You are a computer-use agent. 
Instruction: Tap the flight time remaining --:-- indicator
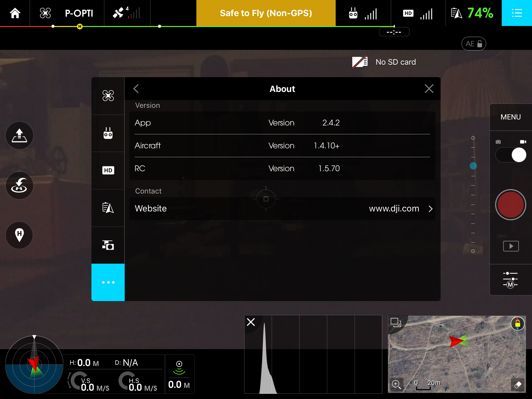pos(394,32)
